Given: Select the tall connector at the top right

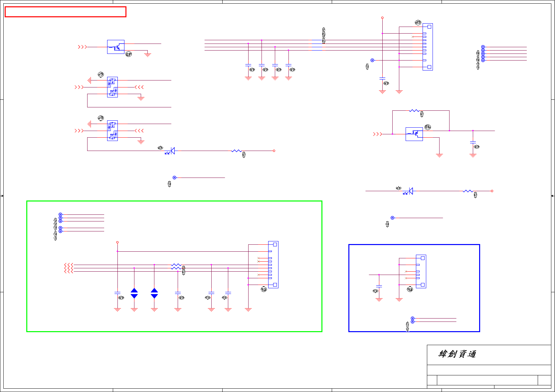Looking at the screenshot, I should (428, 47).
